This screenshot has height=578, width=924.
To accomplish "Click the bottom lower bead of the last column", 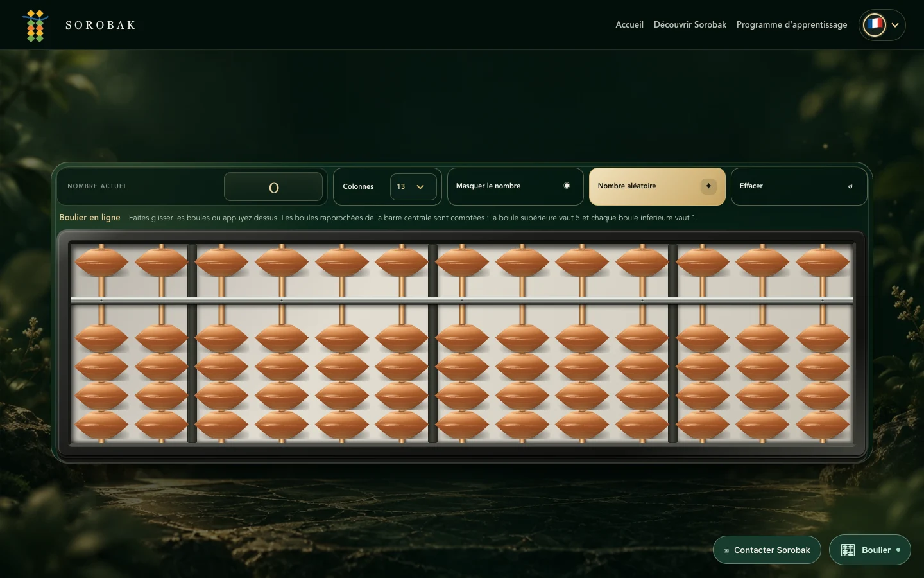I will (x=823, y=425).
